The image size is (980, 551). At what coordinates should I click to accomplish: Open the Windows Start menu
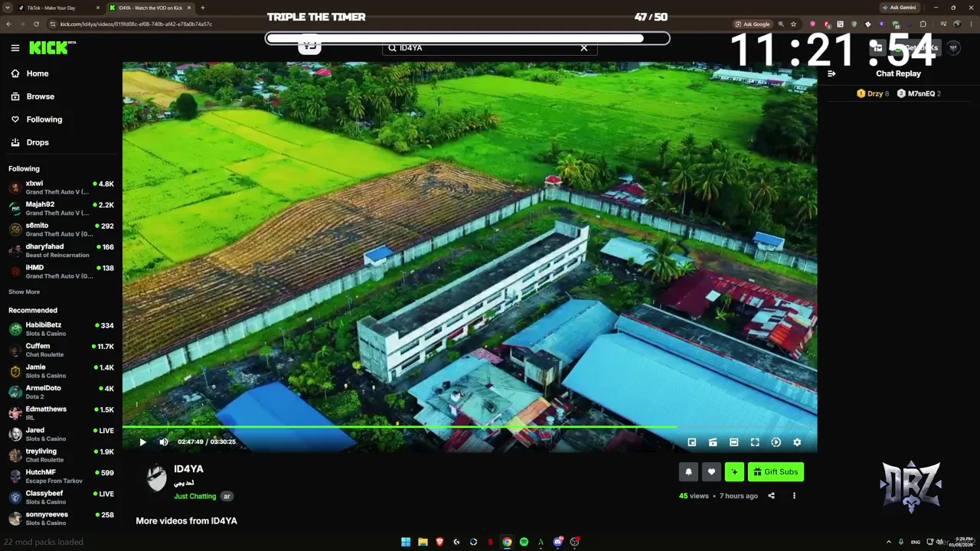[x=406, y=542]
